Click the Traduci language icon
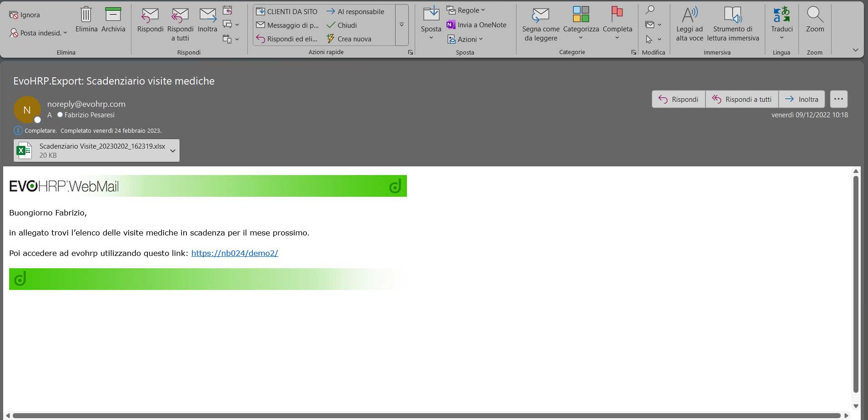The image size is (868, 420). coord(782,15)
